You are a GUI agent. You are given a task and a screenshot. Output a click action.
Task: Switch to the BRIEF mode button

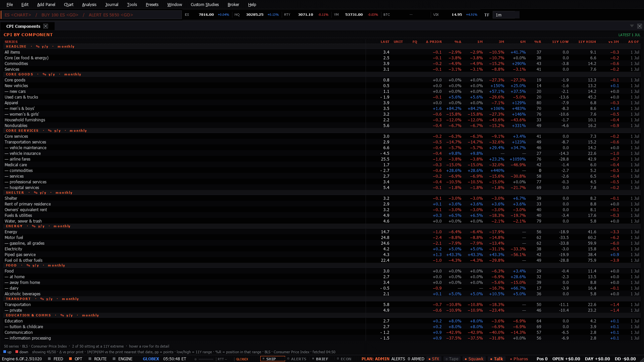pos(320,359)
